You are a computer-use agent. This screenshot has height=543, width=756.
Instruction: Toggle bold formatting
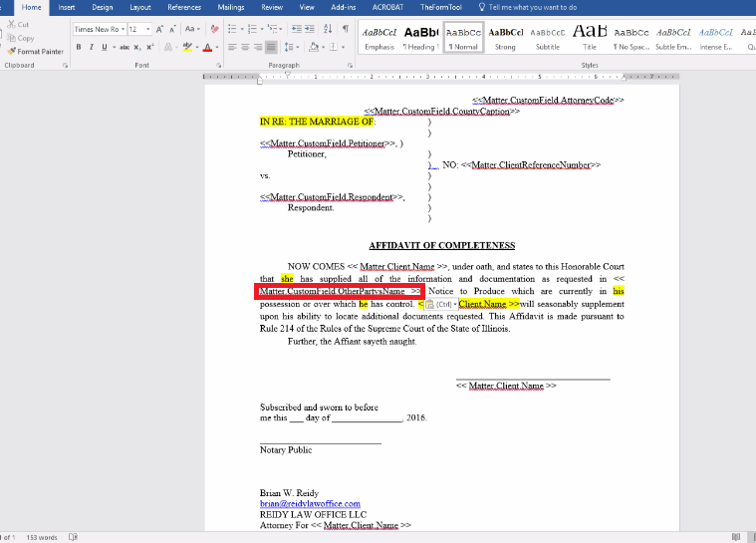click(79, 47)
